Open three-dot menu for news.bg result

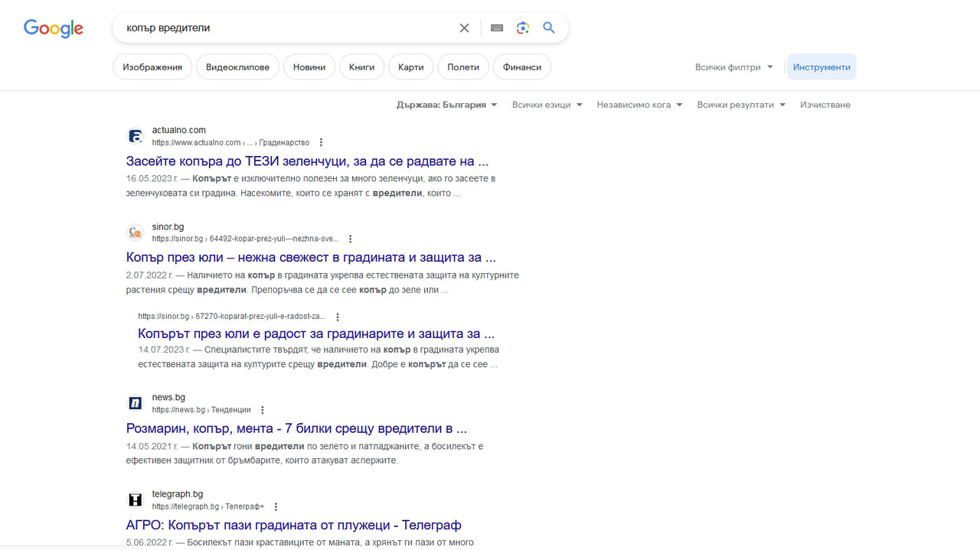point(262,410)
